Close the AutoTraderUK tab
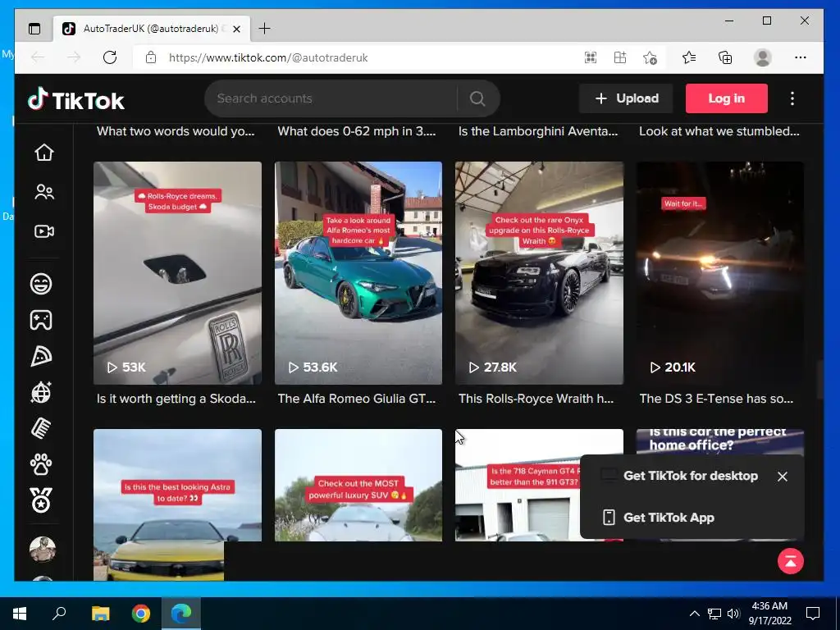The height and width of the screenshot is (630, 840). tap(237, 29)
